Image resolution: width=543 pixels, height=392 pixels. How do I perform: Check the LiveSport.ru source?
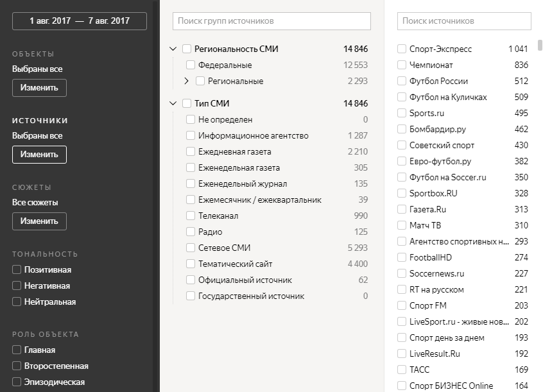[x=402, y=321]
